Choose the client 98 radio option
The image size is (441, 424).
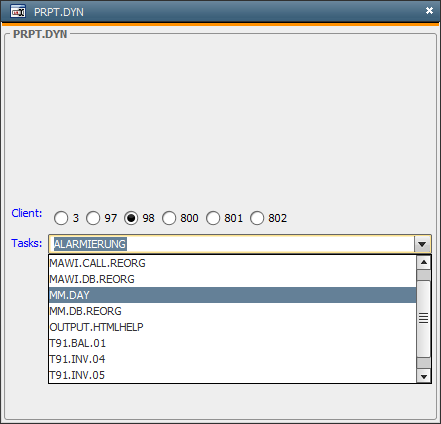(131, 218)
